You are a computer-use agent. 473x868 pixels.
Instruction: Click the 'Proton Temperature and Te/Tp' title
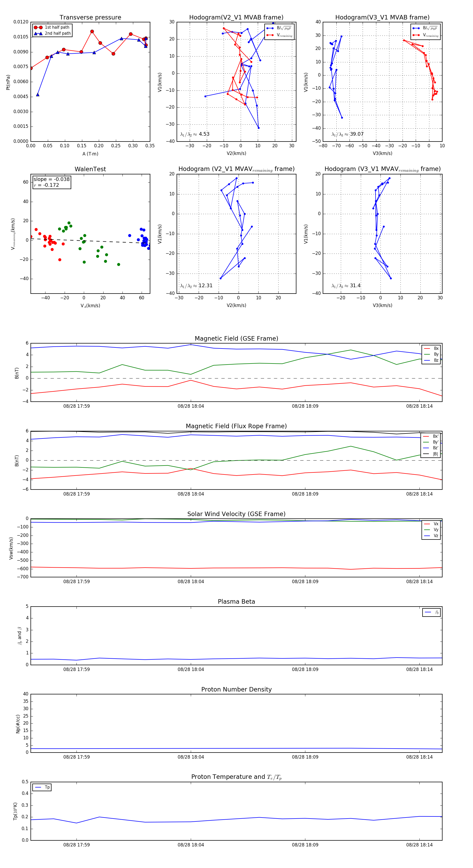tap(236, 777)
